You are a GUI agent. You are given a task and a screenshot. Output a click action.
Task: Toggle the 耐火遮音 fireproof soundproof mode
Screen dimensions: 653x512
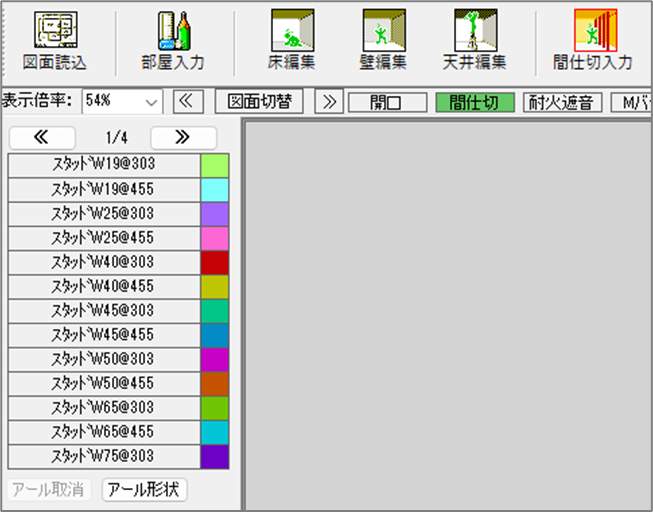(x=562, y=102)
